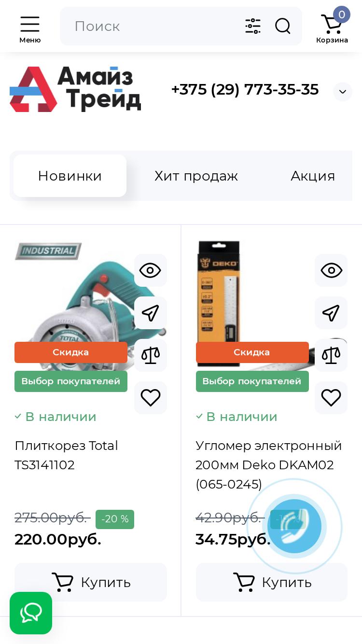Quick view the Total tile cutter

(x=151, y=270)
